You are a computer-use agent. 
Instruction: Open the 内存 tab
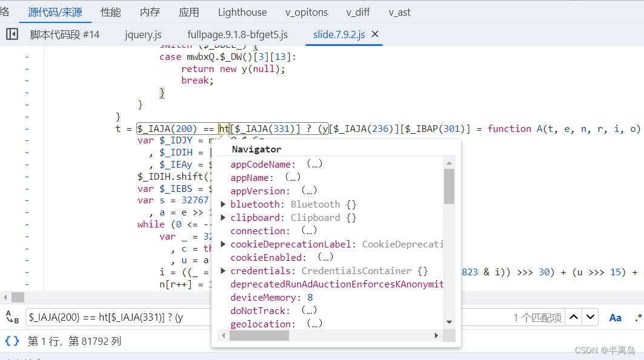[x=150, y=12]
